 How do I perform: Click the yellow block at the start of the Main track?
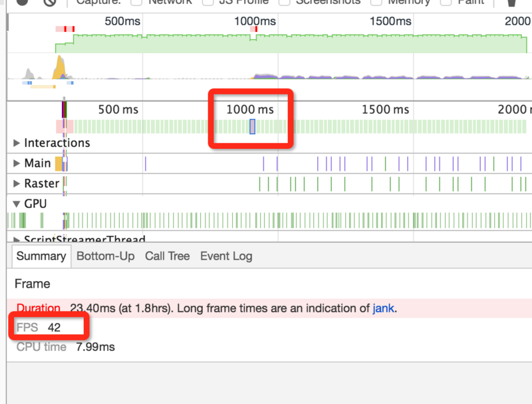pyautogui.click(x=59, y=163)
